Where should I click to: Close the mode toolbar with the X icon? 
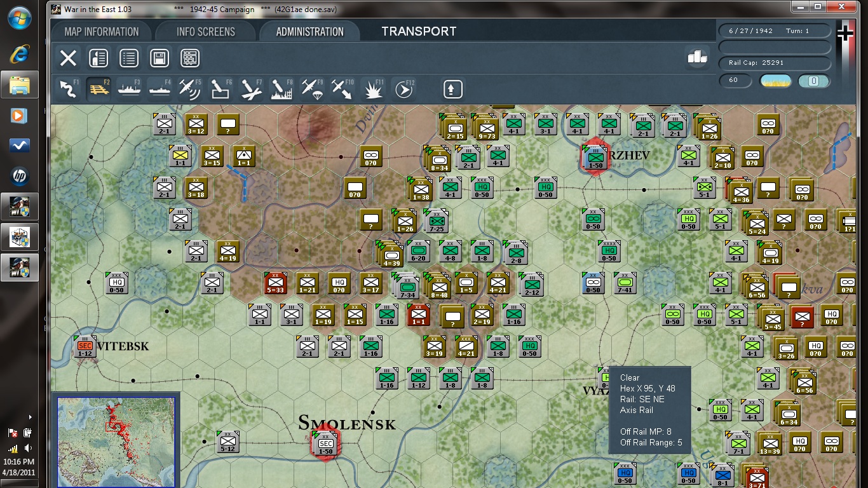[68, 58]
